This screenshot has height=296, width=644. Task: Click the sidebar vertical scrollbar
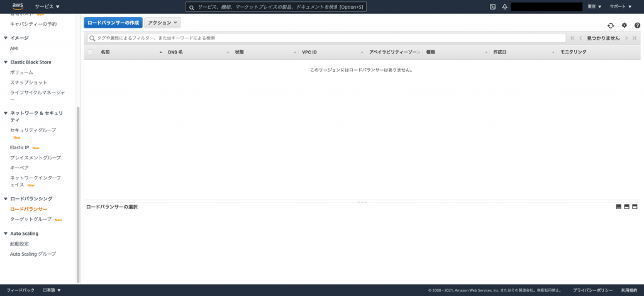79,195
